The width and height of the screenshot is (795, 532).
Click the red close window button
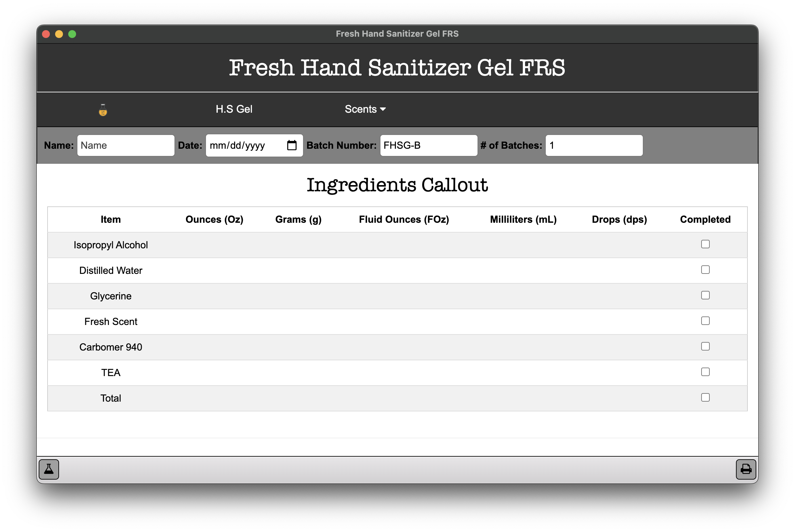coord(46,34)
